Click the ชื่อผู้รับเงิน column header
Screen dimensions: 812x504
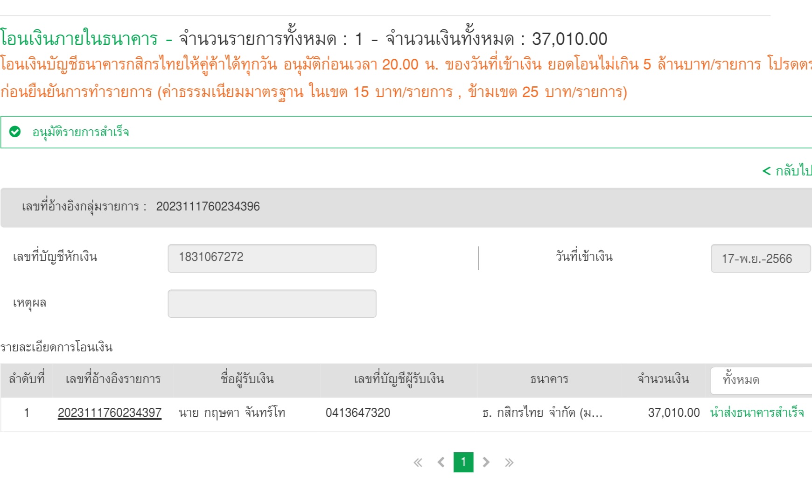pos(247,379)
